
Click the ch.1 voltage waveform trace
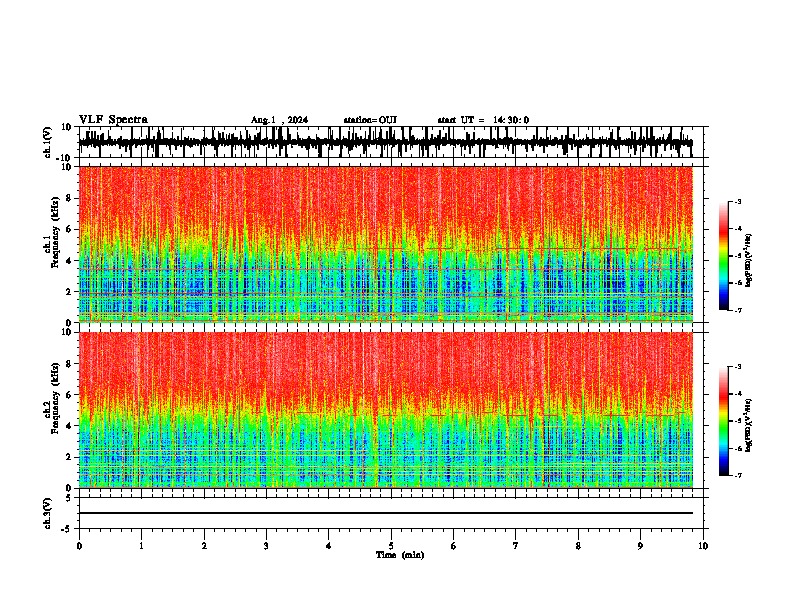(386, 142)
